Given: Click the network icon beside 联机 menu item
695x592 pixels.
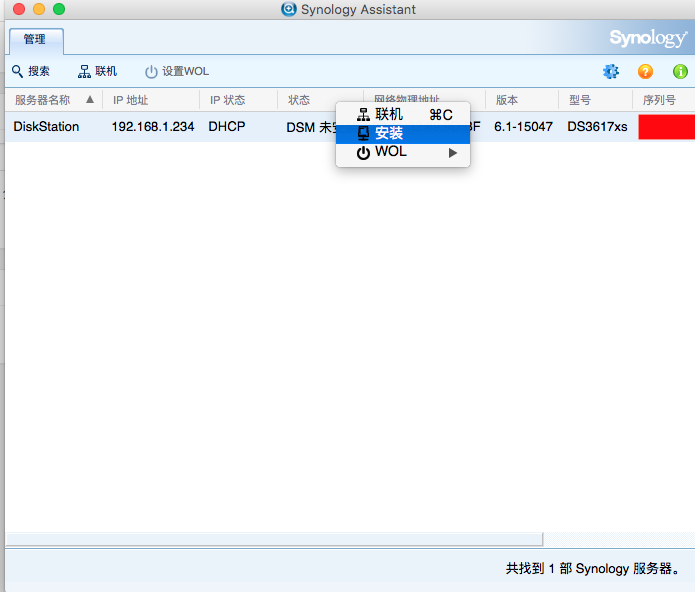Looking at the screenshot, I should point(363,115).
